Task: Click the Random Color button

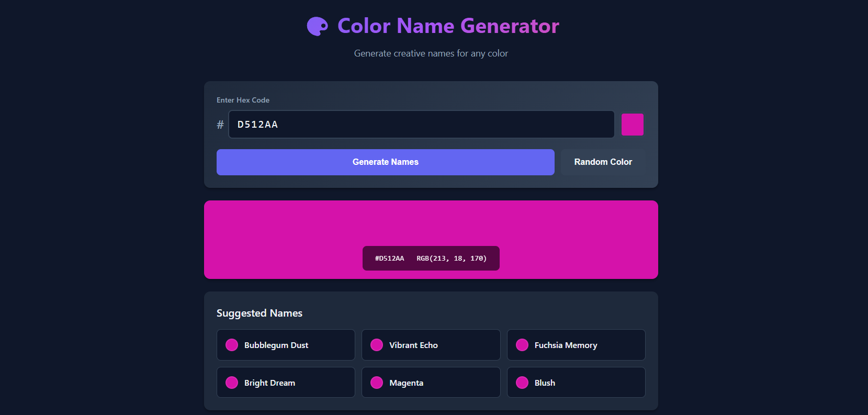Action: pos(603,162)
